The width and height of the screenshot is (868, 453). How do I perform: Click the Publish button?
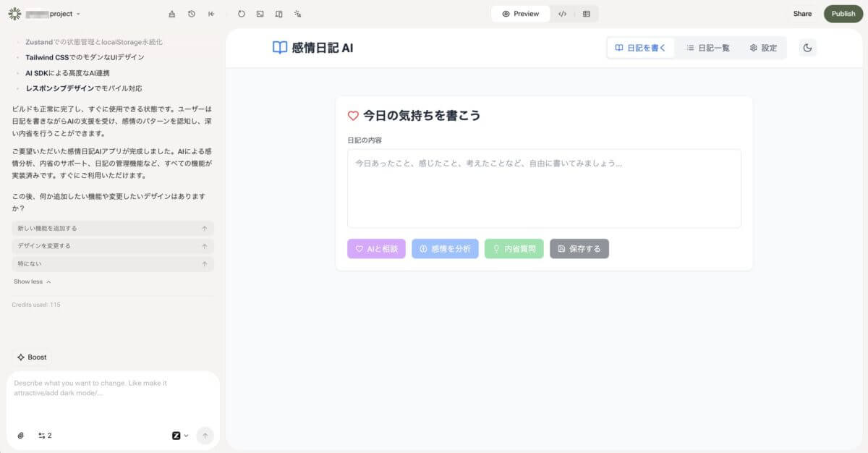tap(843, 14)
